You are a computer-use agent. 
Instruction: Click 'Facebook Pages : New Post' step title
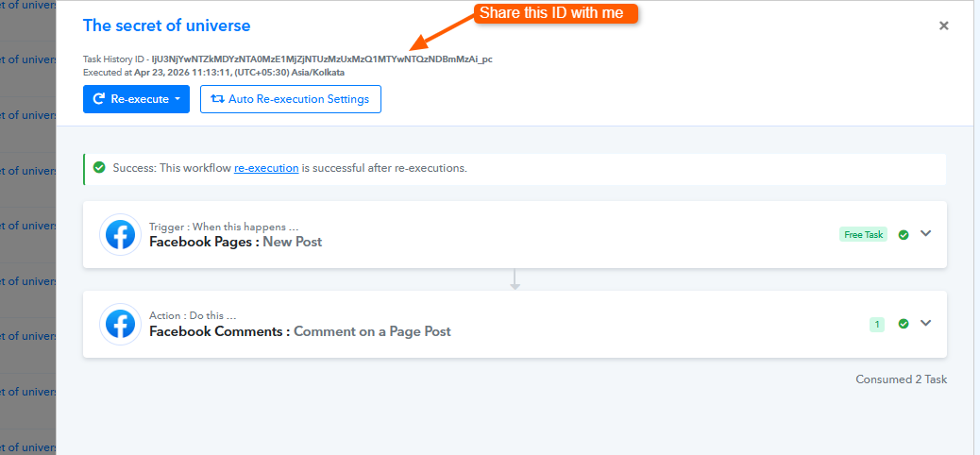tap(235, 242)
